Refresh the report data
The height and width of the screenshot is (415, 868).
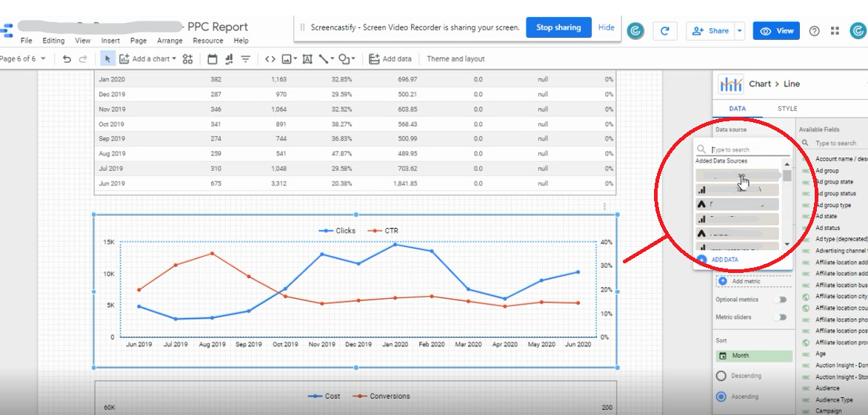coord(665,31)
